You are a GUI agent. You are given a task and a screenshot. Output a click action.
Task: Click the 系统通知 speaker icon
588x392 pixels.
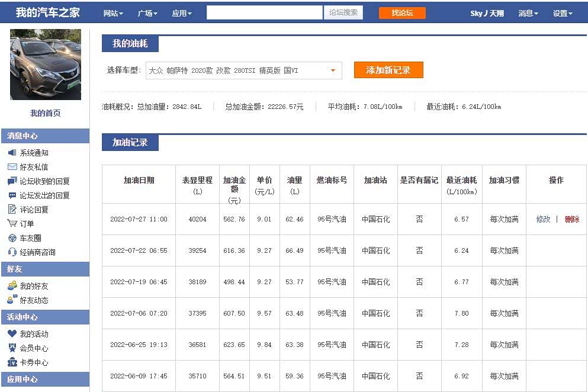click(12, 153)
